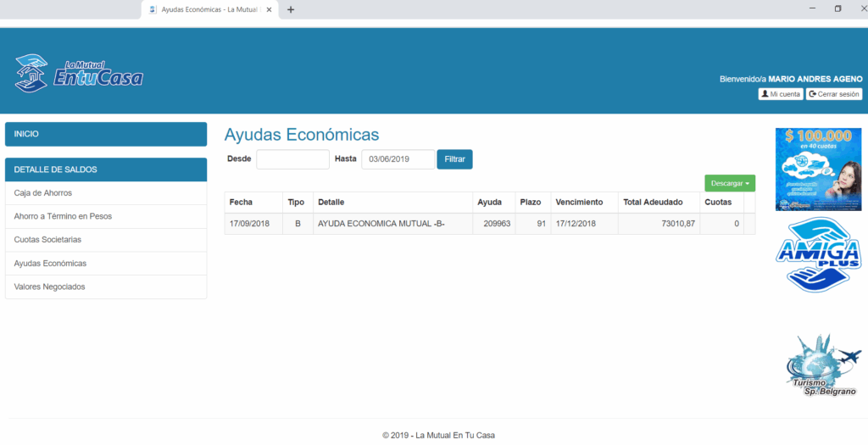Open the Mi cuenta account button

pos(780,94)
